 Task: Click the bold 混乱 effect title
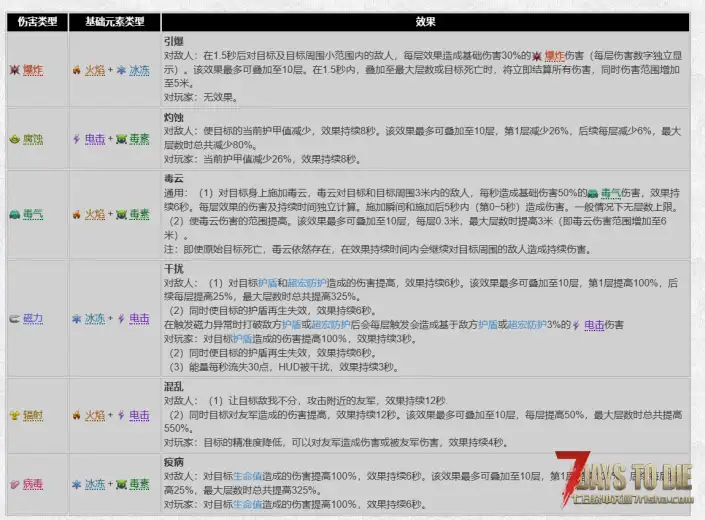point(174,387)
